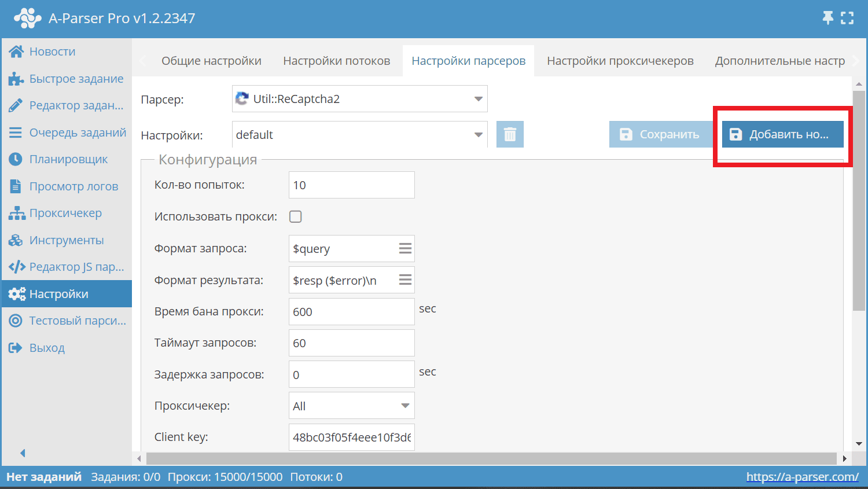Click the puzzle icon for Быстрое задание
The width and height of the screenshot is (868, 489).
[16, 79]
